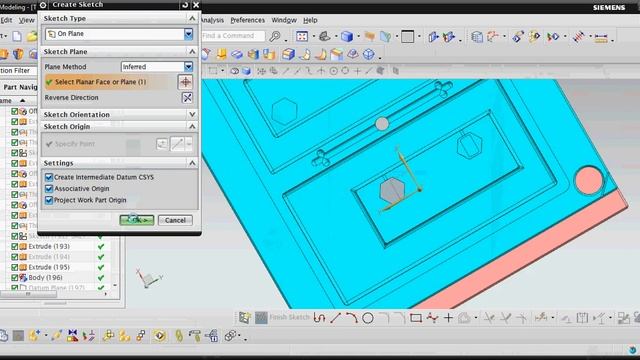Click the background color square icon
Screen dimensions: 640x360
[x=407, y=36]
